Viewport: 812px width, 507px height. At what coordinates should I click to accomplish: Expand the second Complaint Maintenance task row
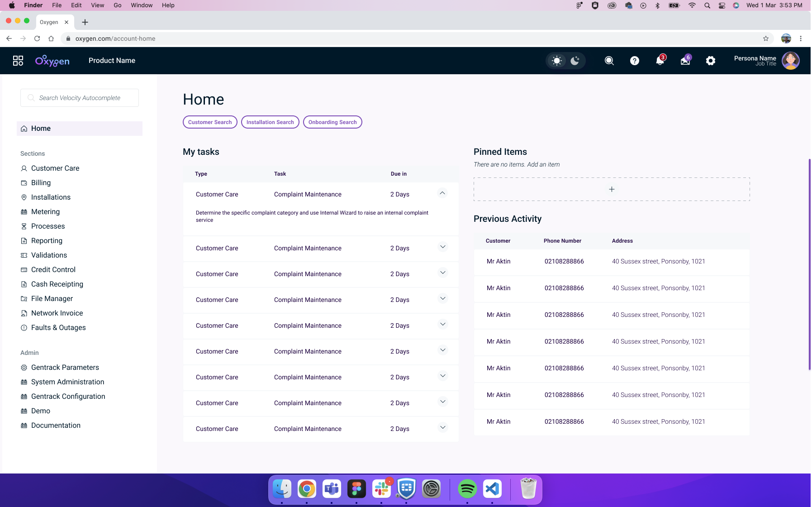pyautogui.click(x=442, y=247)
